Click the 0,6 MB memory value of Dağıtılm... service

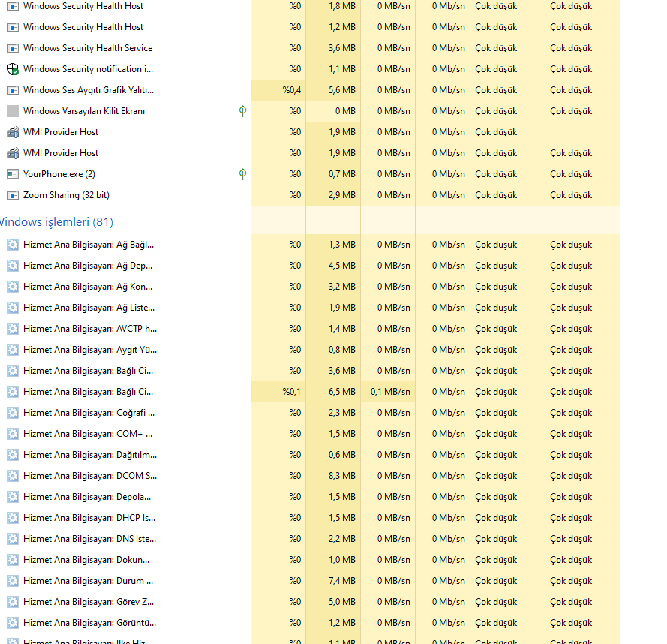click(x=342, y=455)
